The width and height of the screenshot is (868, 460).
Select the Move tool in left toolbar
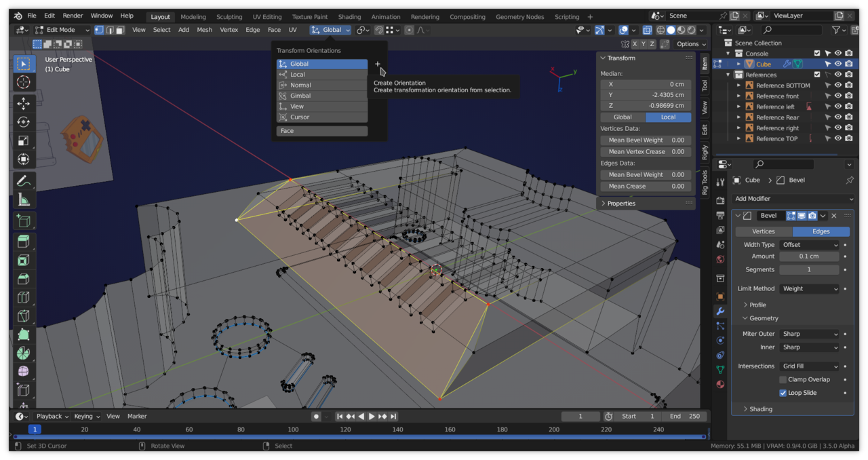pos(24,104)
